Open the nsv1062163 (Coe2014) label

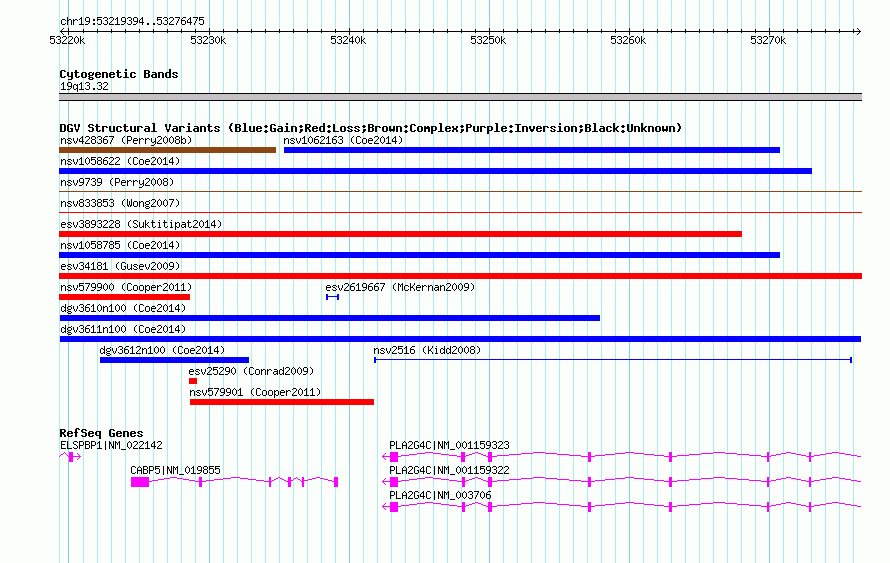coord(343,140)
